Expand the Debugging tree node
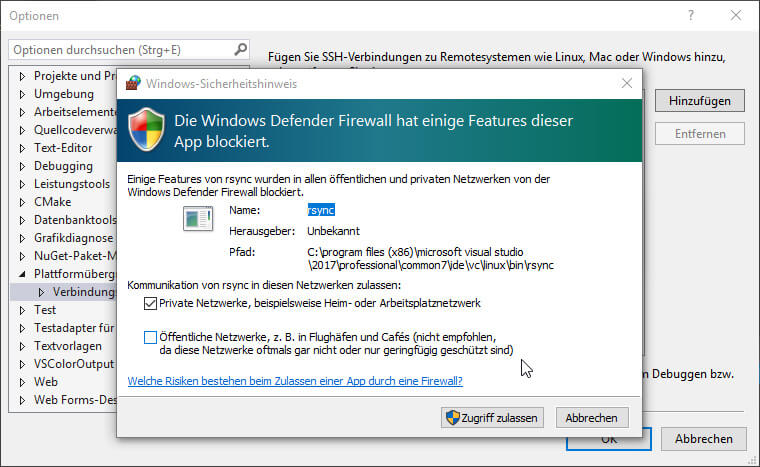Image resolution: width=760 pixels, height=467 pixels. tap(24, 166)
